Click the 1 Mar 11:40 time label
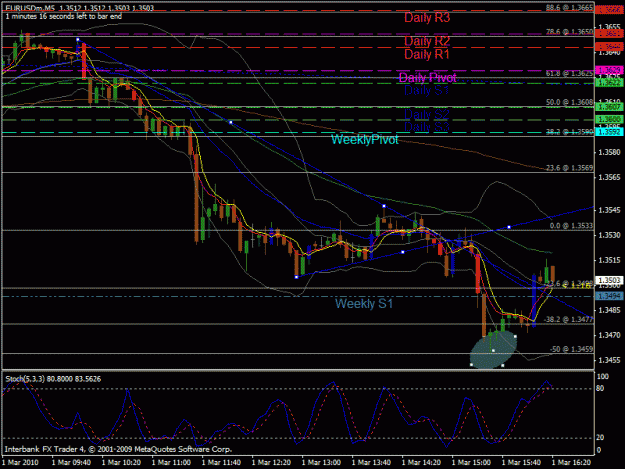Image resolution: width=625 pixels, height=469 pixels. click(221, 463)
